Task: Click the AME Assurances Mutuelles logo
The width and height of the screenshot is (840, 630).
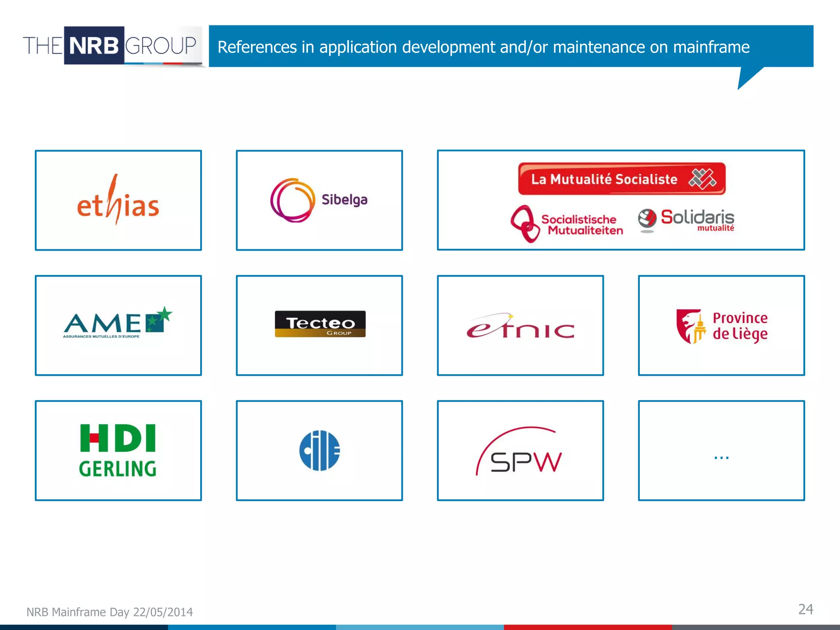Action: (118, 322)
